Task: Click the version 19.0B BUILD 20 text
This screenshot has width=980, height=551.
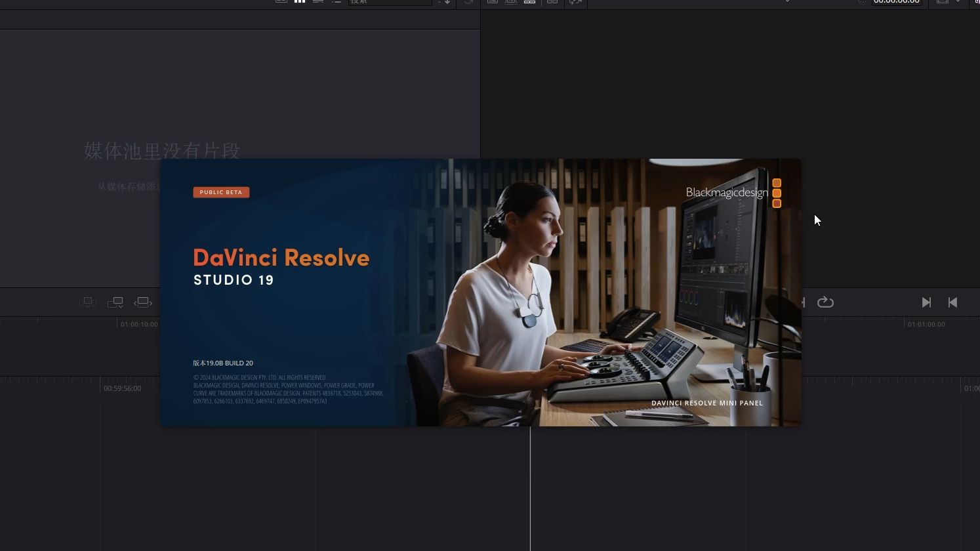Action: (223, 363)
